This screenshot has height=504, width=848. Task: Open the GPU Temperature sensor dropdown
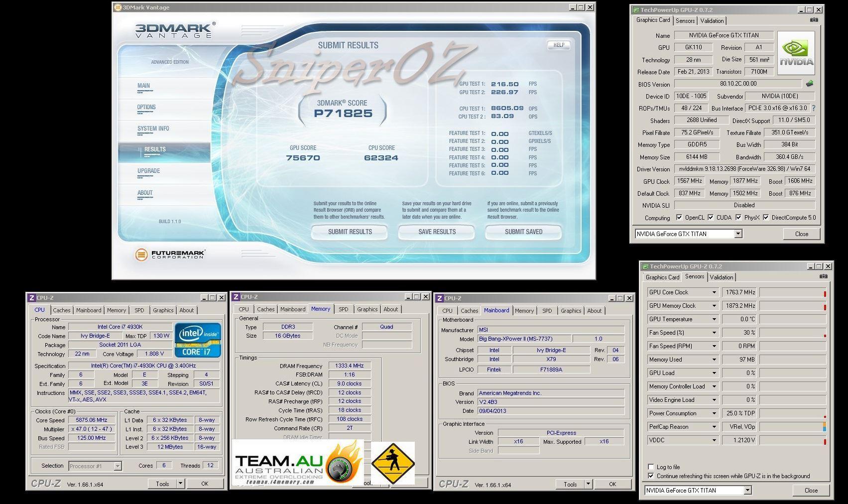(x=714, y=319)
